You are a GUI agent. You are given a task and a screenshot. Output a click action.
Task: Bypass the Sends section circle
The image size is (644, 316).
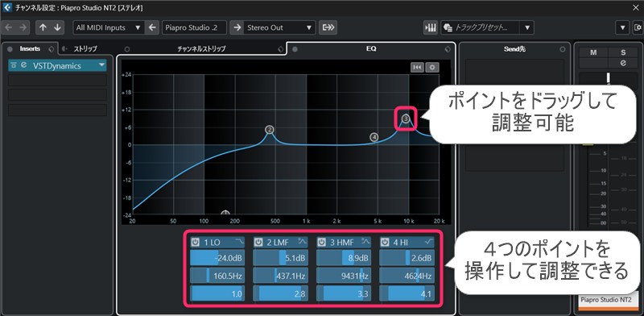[562, 49]
